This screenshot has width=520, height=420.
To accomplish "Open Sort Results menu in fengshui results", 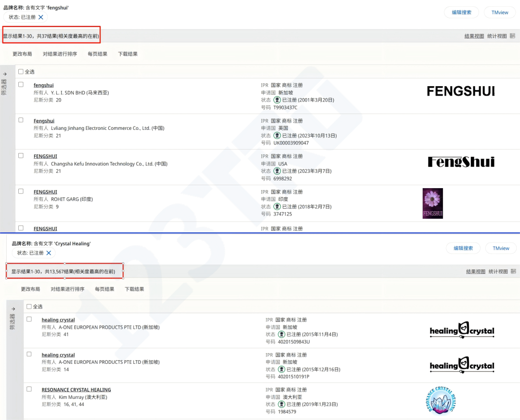I will (60, 54).
